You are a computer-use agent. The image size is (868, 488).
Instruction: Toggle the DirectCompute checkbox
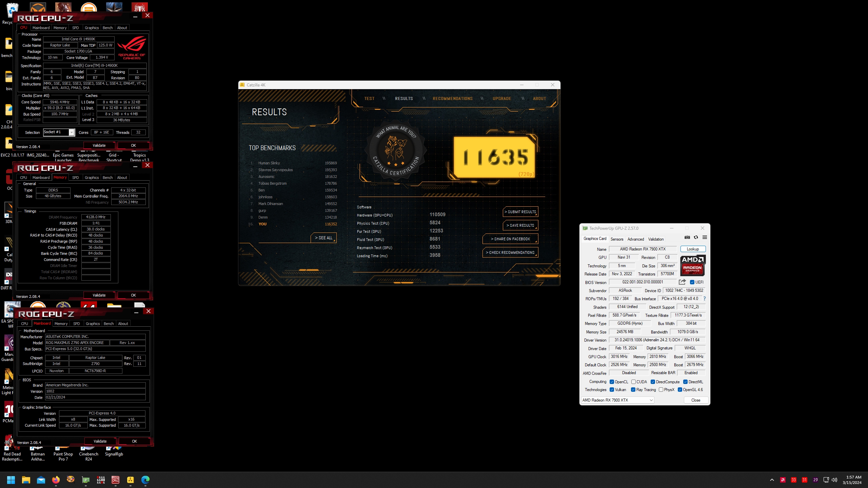coord(653,382)
